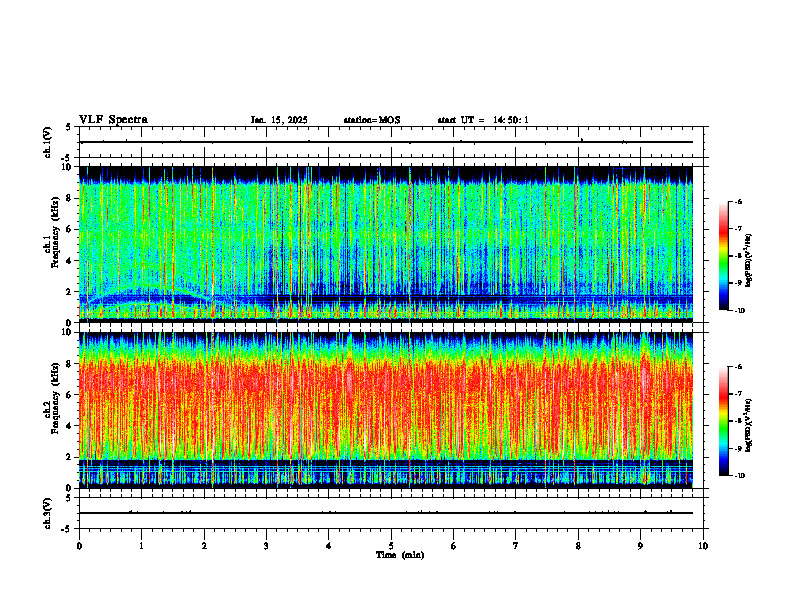Click the ch.3(V) waveform strip
Image resolution: width=792 pixels, height=612 pixels.
pos(391,513)
